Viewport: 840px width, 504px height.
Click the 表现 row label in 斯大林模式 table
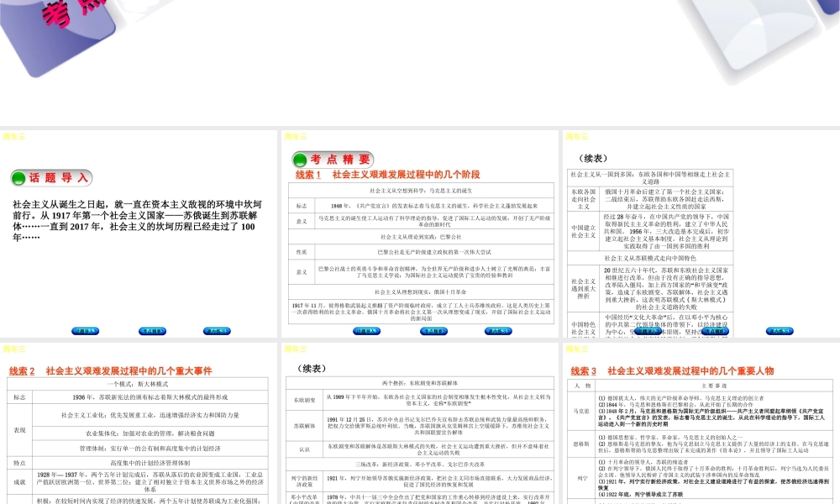[20, 430]
